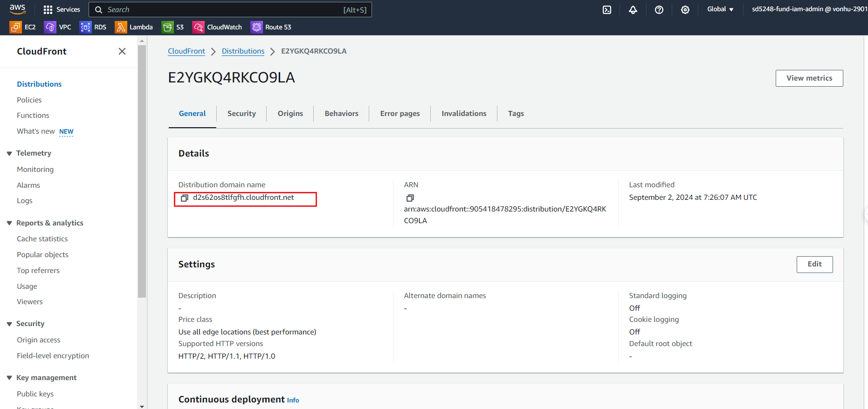Go to Distributions breadcrumb link
This screenshot has width=868, height=409.
point(243,51)
